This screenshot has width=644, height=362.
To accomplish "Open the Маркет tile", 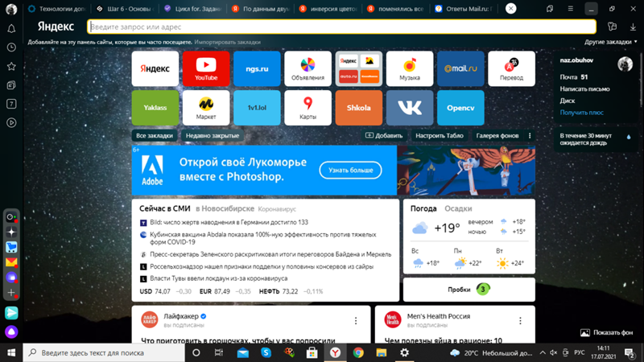I will pos(206,108).
